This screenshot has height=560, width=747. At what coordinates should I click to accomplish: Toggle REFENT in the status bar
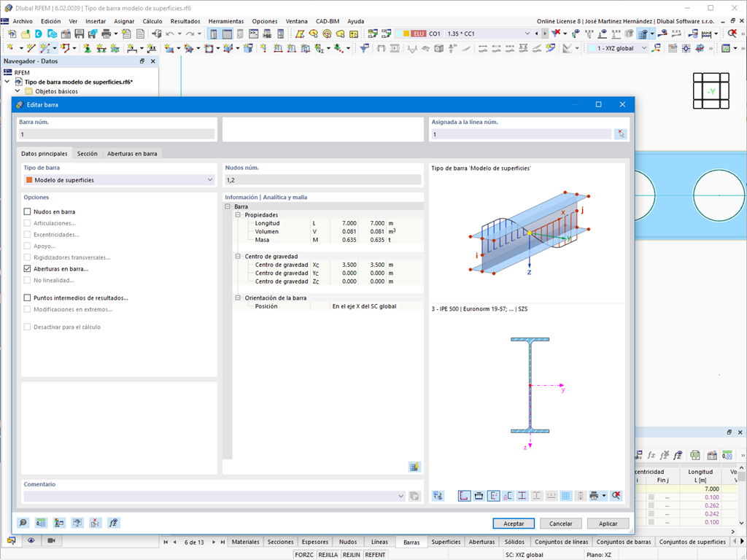(375, 555)
